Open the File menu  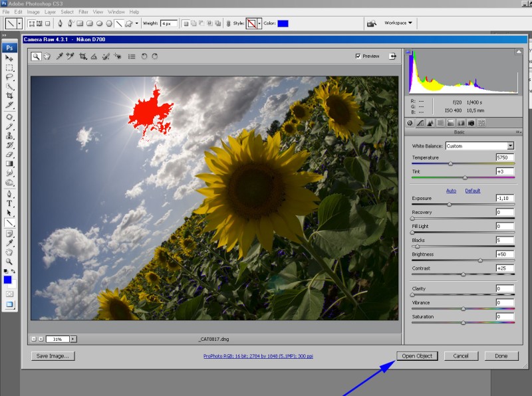(6, 12)
